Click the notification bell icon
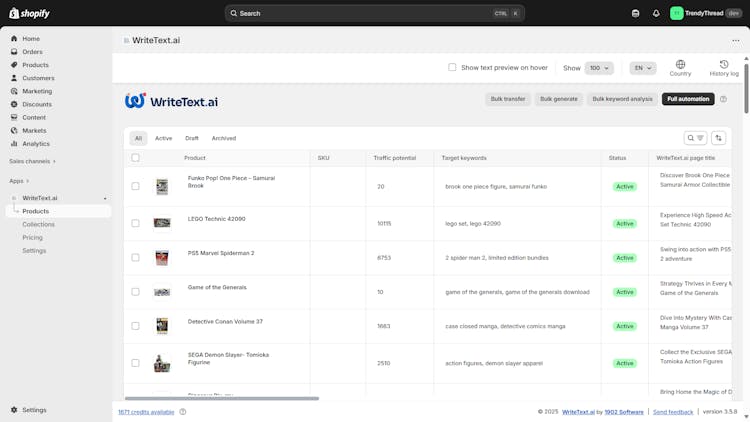Viewport: 750px width, 422px height. [x=656, y=13]
